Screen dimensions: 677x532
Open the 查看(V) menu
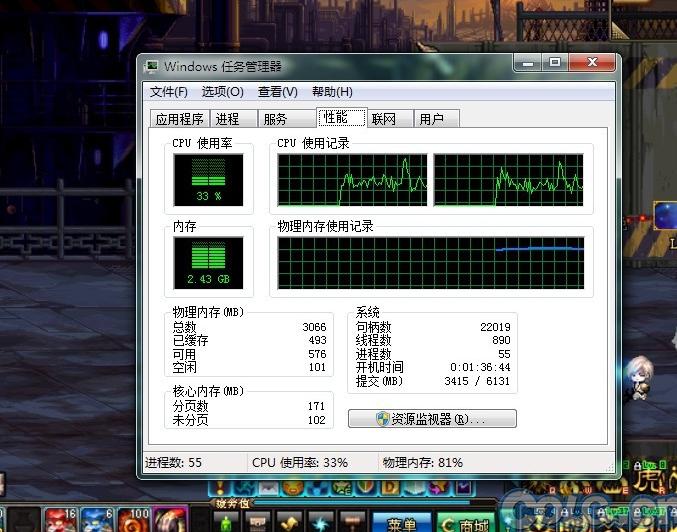278,92
